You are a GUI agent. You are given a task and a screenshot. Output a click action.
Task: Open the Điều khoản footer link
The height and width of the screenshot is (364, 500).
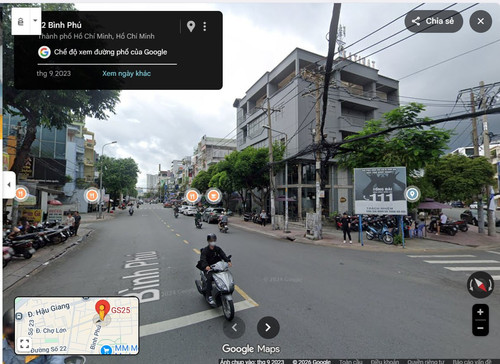click(385, 361)
